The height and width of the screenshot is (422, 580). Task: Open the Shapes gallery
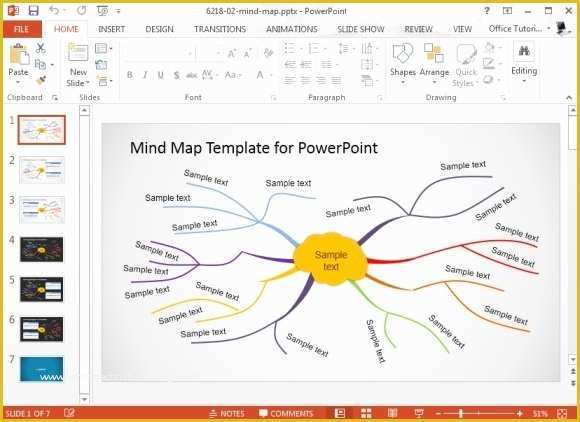click(x=402, y=64)
